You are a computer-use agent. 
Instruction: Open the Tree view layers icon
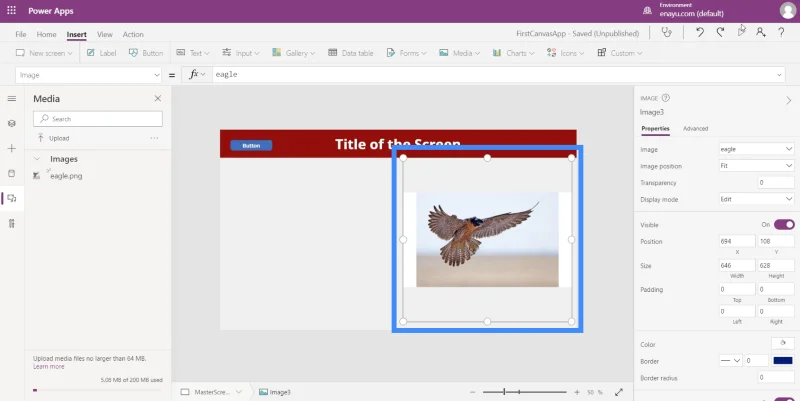tap(12, 123)
